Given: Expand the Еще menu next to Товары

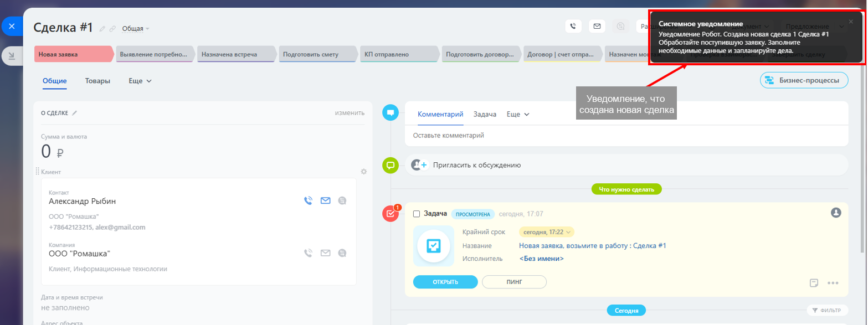Looking at the screenshot, I should point(140,81).
